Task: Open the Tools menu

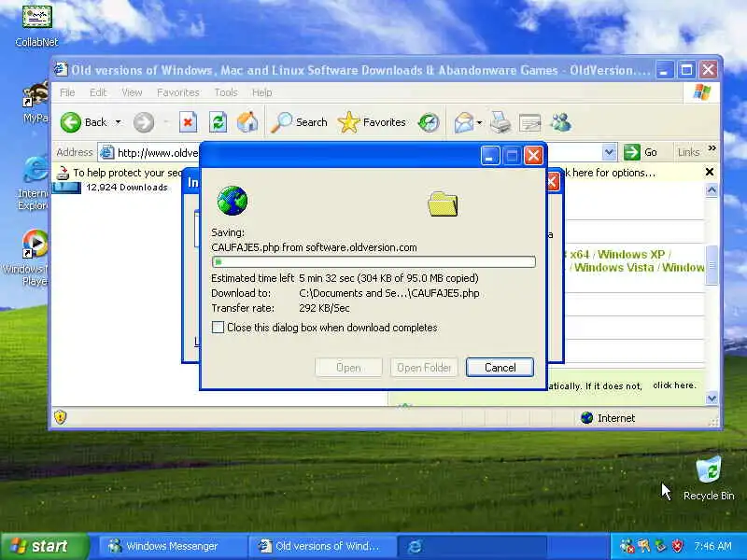Action: coord(226,92)
